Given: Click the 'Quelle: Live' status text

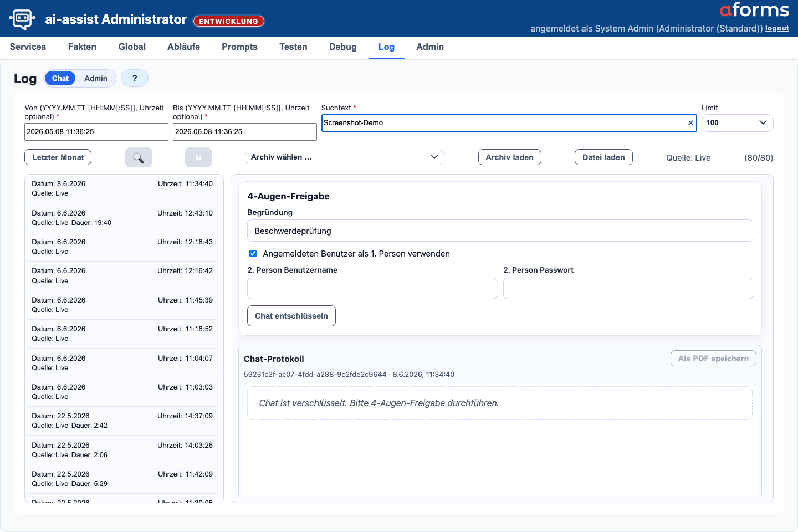Looking at the screenshot, I should pos(688,158).
